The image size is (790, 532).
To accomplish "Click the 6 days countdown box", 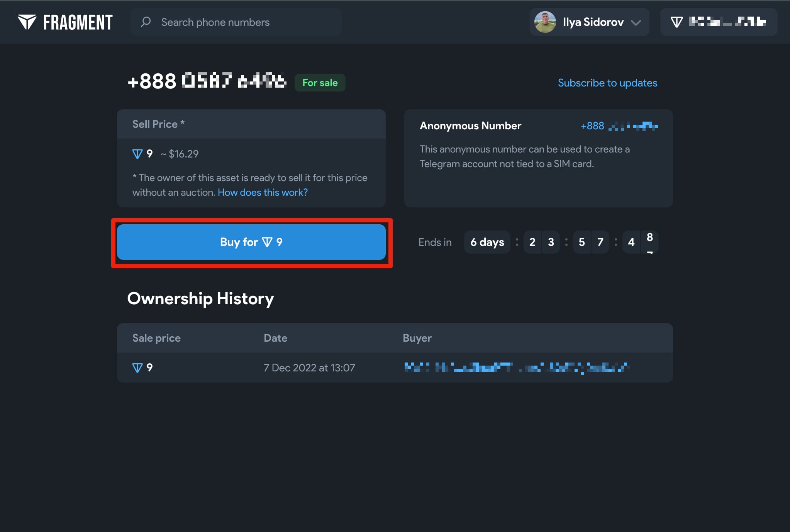I will (487, 242).
